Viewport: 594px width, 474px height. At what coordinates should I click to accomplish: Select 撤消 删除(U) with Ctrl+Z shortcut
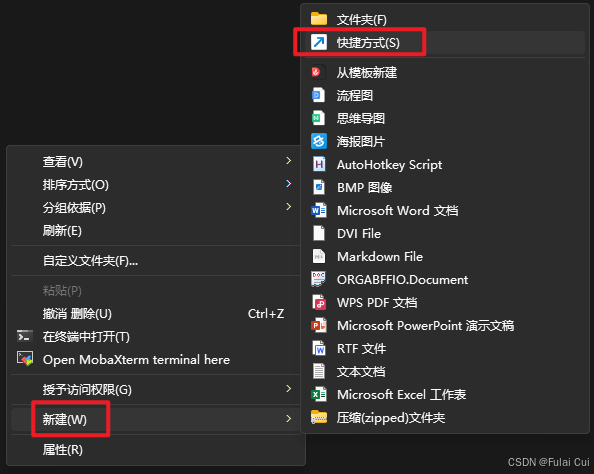(156, 314)
